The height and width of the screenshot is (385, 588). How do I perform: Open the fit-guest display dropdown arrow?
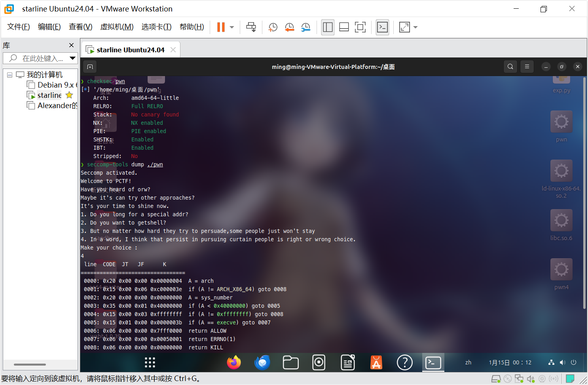pyautogui.click(x=415, y=27)
